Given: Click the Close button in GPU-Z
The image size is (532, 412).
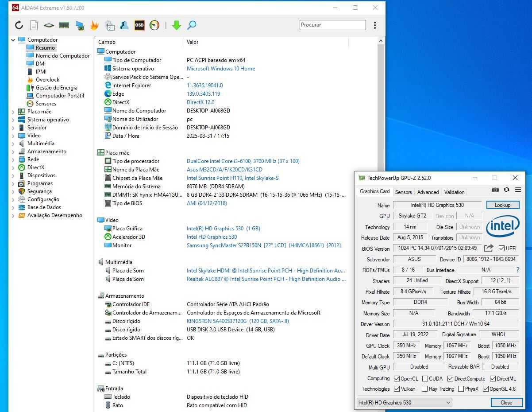Looking at the screenshot, I should (x=506, y=403).
